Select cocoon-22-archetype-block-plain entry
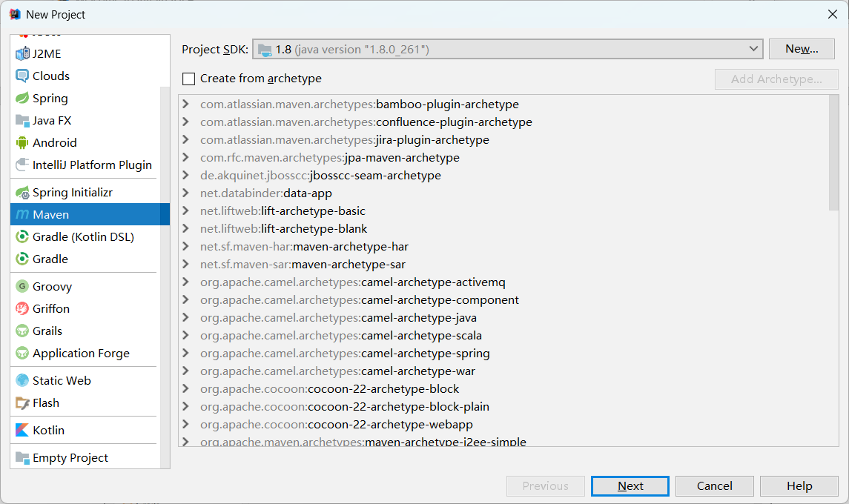 (344, 407)
